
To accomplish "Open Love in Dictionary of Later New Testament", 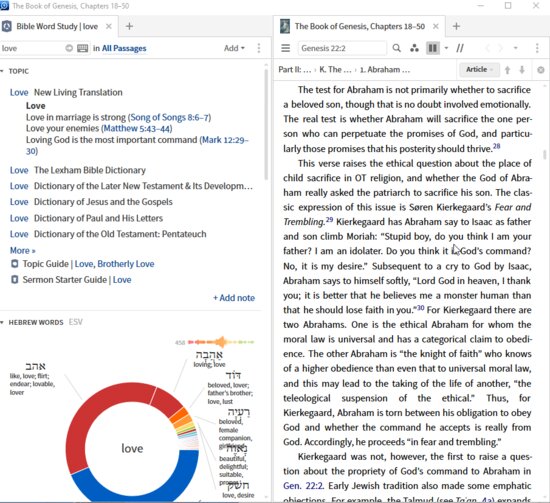I will [19, 186].
